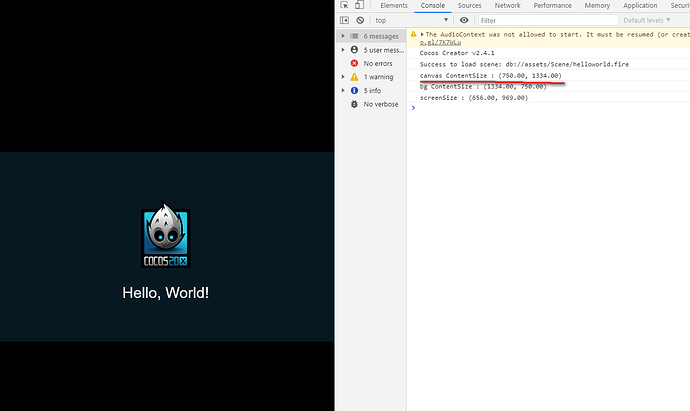Select the red No errors icon
Screen dimensions: 690x411
[354, 63]
